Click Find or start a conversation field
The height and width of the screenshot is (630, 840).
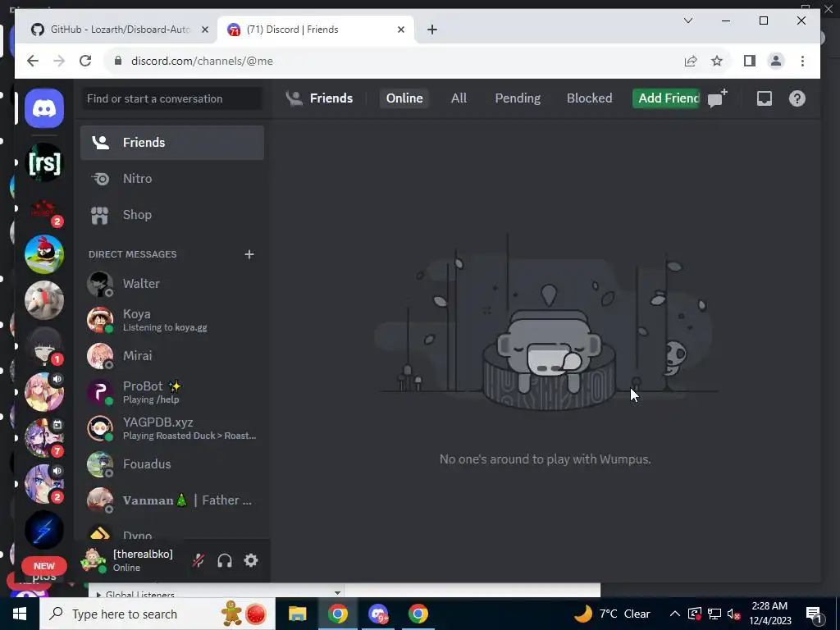(172, 98)
